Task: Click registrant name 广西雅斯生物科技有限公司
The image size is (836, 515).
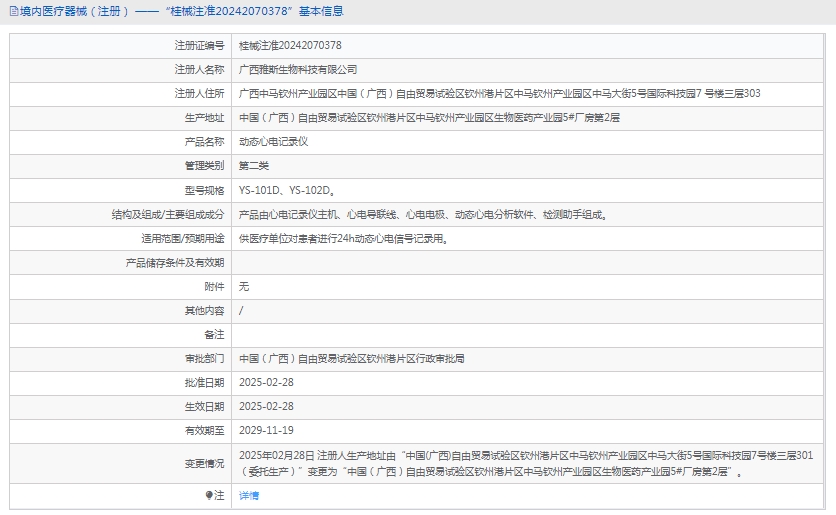Action: pyautogui.click(x=298, y=69)
